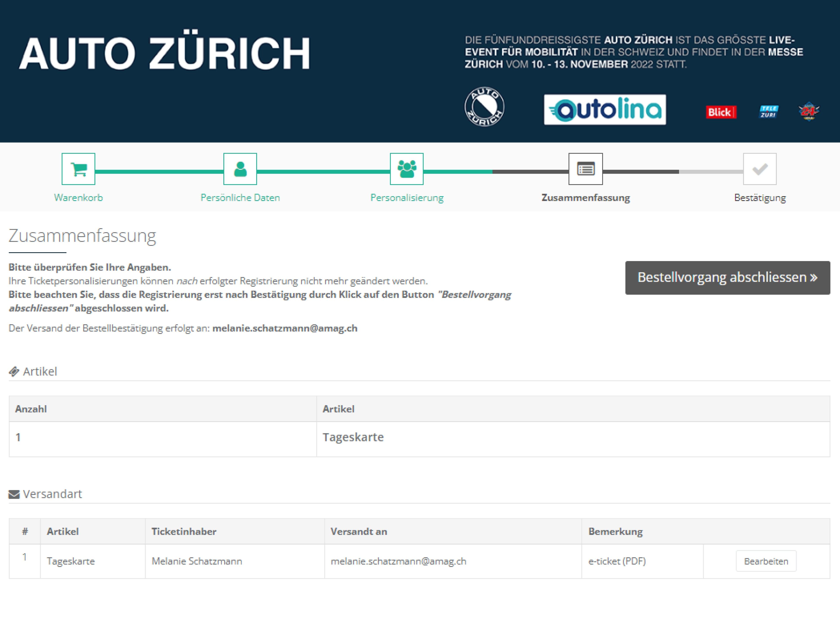This screenshot has height=630, width=840.
Task: Click confirmation email melanie.schatzmann@amag.ch in bold
Action: coord(285,328)
